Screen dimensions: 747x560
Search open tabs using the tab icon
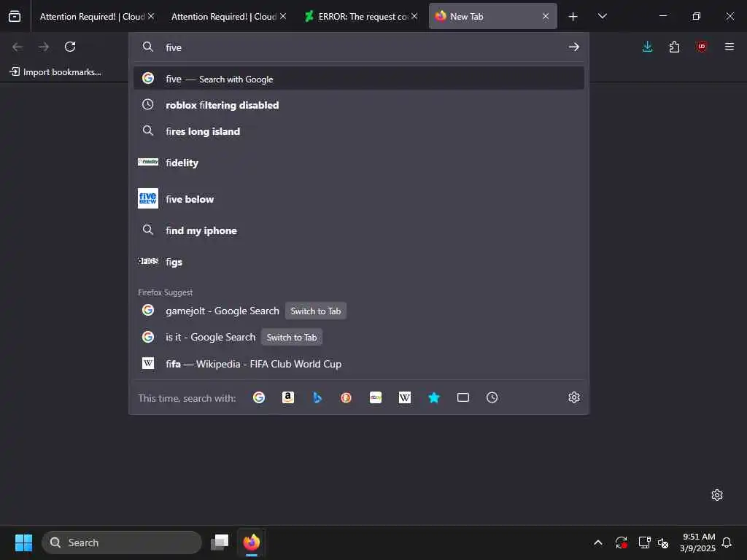(463, 397)
